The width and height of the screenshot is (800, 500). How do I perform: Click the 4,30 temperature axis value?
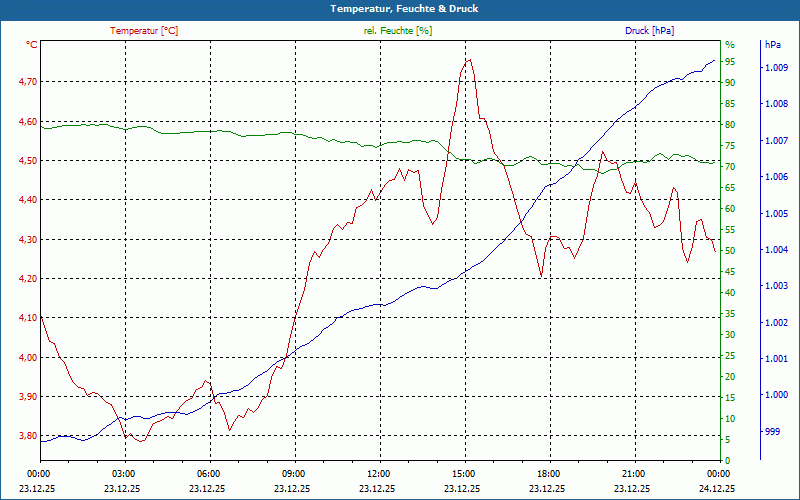pyautogui.click(x=28, y=239)
